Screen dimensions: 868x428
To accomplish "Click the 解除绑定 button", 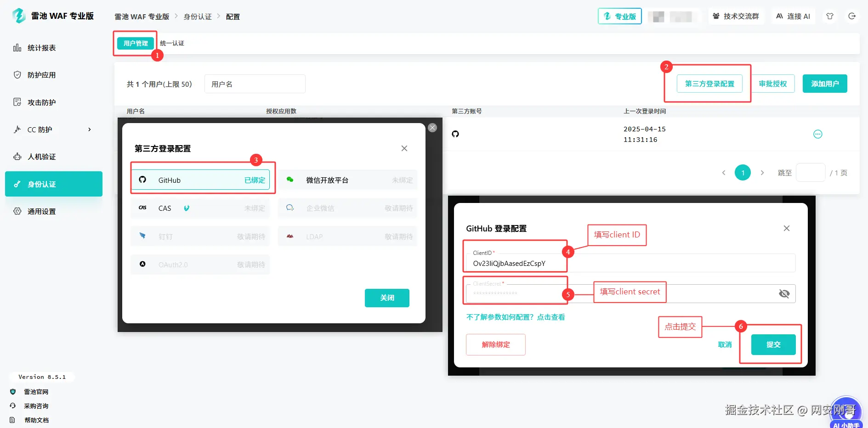I will pos(496,344).
